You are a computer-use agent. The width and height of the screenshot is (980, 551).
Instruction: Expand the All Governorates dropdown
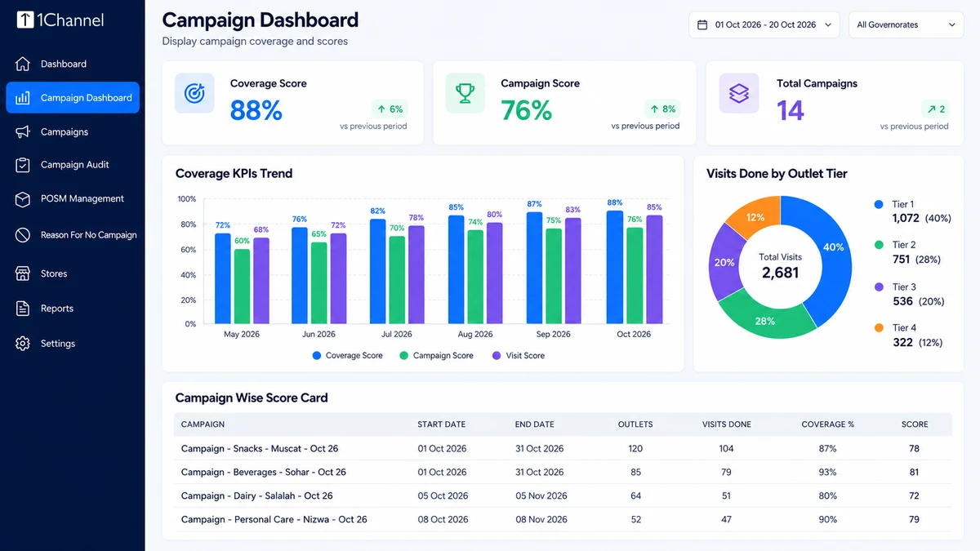906,24
